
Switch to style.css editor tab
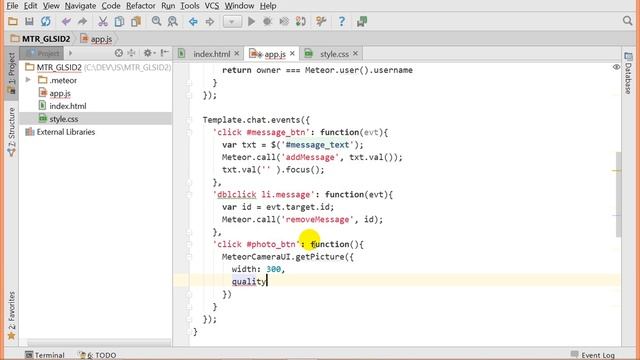tap(334, 54)
